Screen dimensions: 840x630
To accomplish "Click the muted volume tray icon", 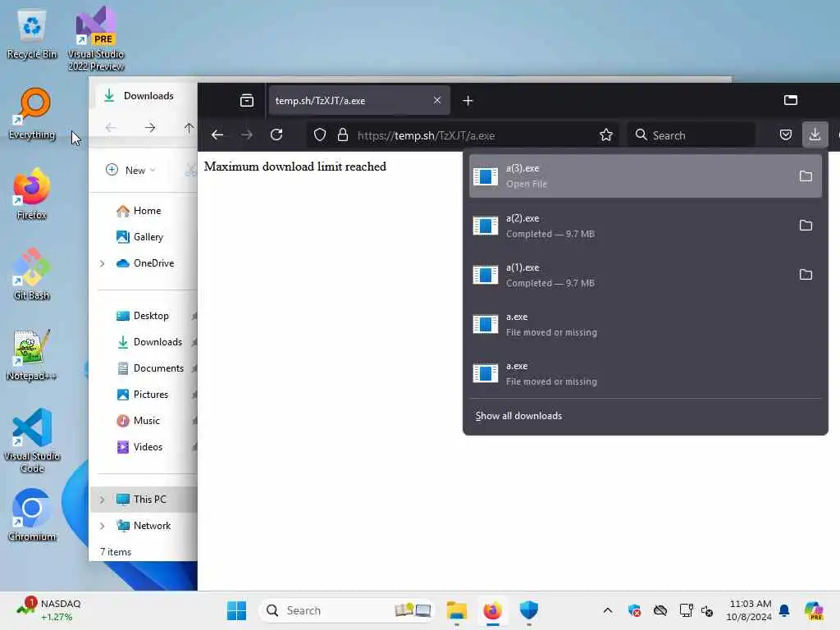I will point(707,610).
